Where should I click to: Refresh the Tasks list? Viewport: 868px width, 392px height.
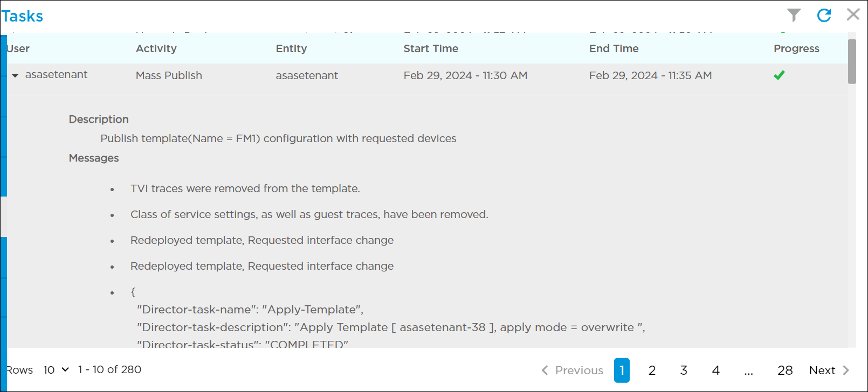tap(824, 15)
